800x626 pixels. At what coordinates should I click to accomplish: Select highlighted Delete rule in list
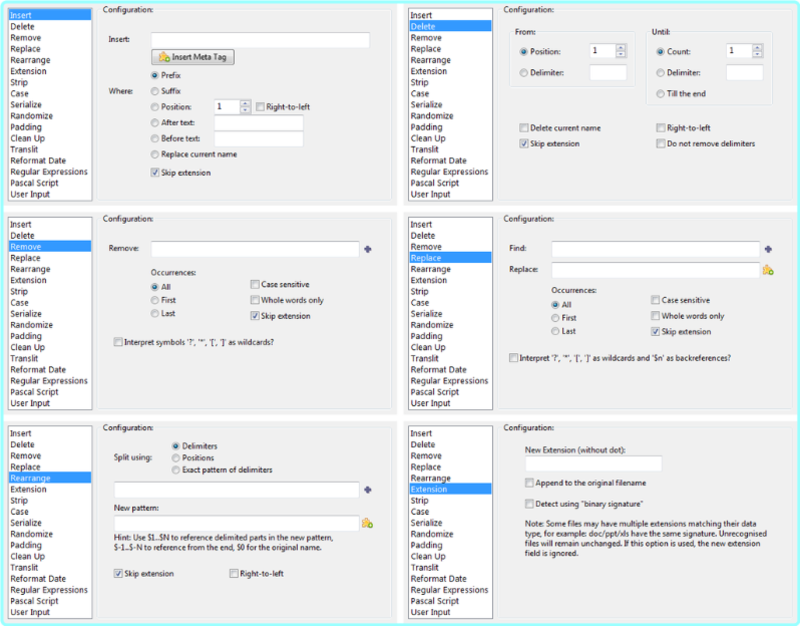click(451, 27)
